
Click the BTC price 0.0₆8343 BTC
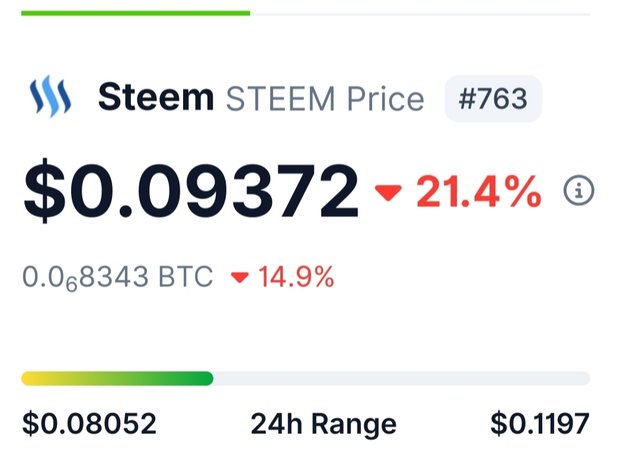117,276
